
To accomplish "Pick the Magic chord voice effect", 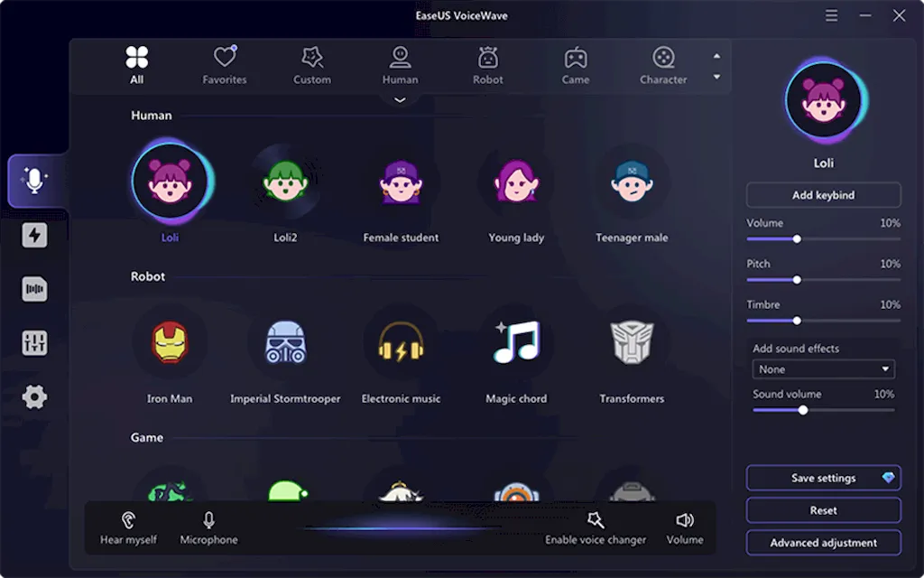I will (516, 342).
